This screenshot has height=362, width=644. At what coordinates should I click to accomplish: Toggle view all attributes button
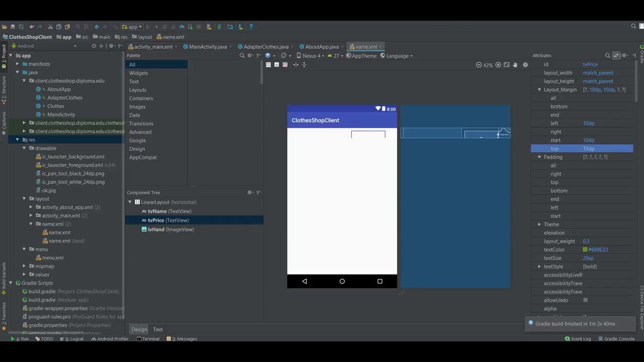click(616, 56)
